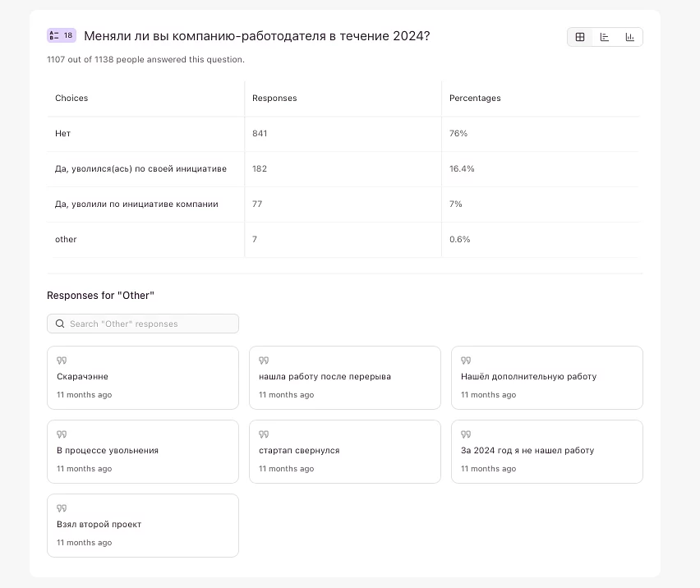700x588 pixels.
Task: Open "За 2024 год я не нашел работу" card
Action: [546, 451]
